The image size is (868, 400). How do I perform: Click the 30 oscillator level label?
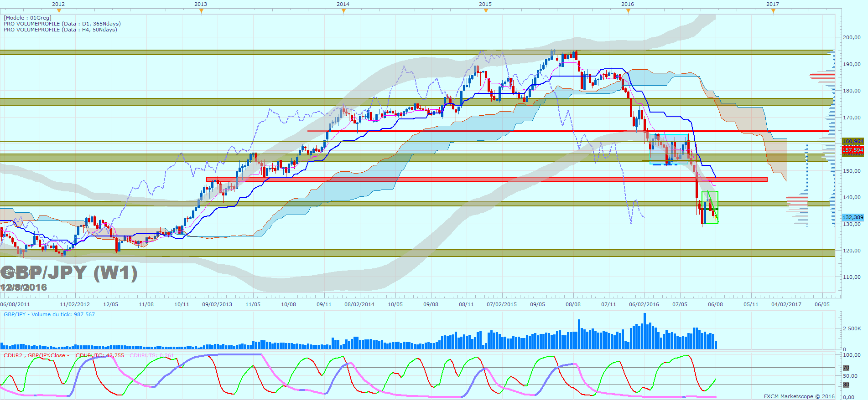[x=846, y=385]
